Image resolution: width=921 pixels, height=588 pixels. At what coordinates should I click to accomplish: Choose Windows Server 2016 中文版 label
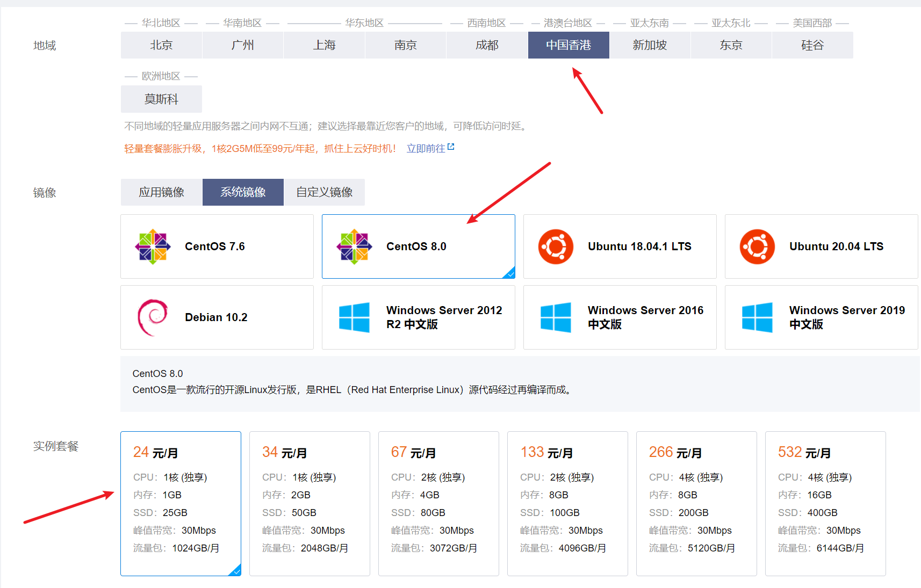pyautogui.click(x=645, y=317)
